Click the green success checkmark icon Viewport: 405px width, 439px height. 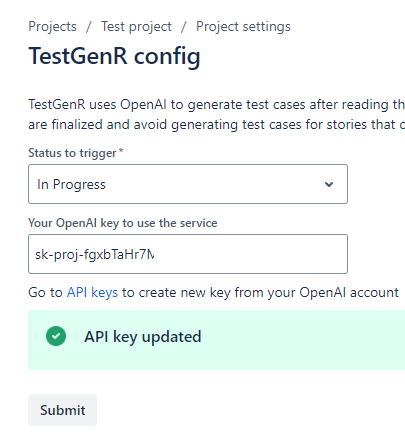pyautogui.click(x=56, y=336)
